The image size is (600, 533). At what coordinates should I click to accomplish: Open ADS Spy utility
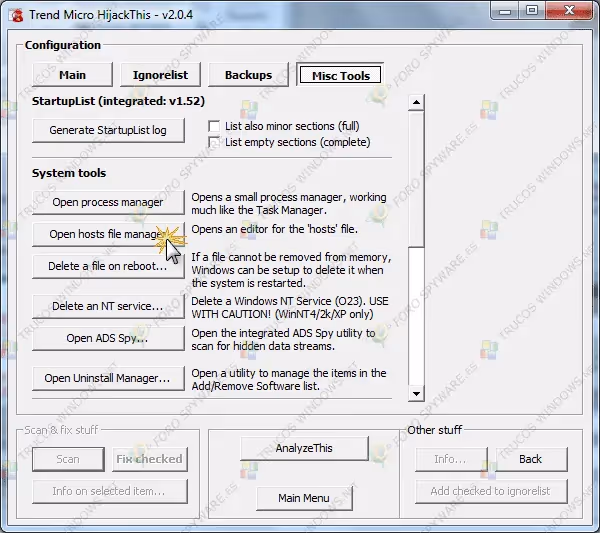pos(108,338)
